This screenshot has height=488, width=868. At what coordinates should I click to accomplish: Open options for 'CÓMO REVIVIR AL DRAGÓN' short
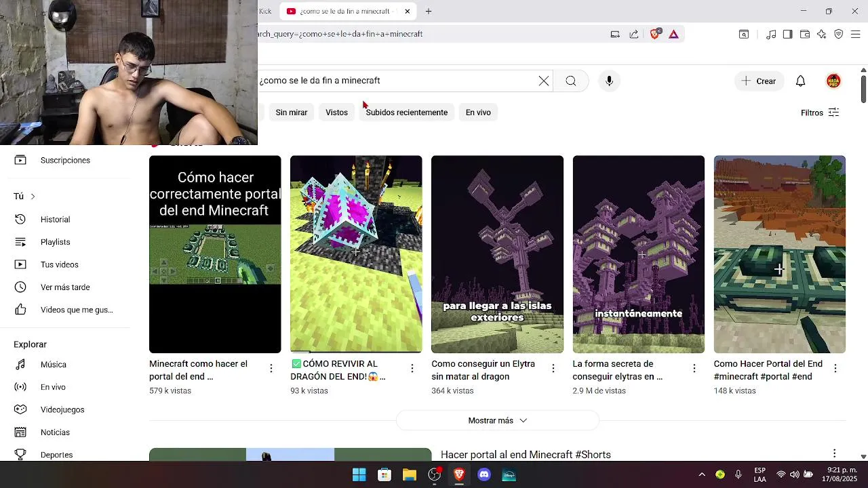click(412, 368)
